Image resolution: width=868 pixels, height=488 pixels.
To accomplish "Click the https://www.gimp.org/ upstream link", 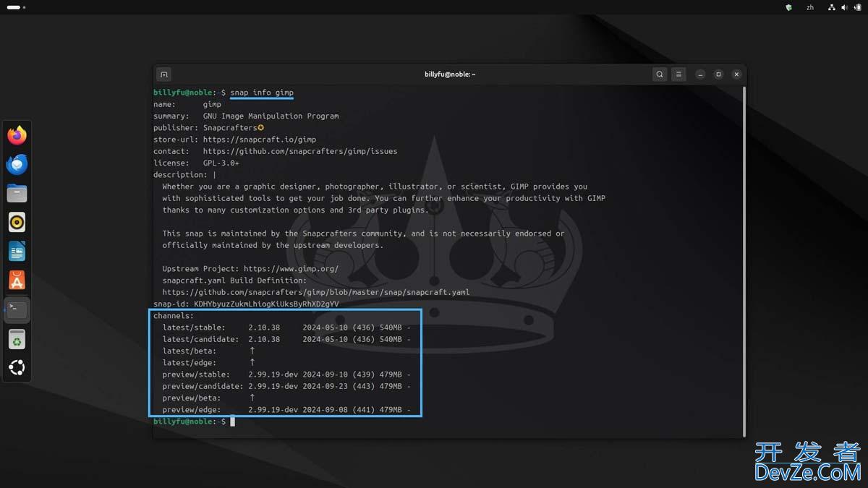I will click(291, 269).
